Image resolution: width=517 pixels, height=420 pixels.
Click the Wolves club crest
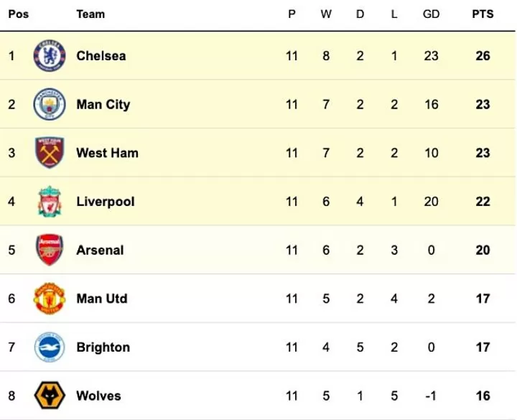pyautogui.click(x=50, y=396)
